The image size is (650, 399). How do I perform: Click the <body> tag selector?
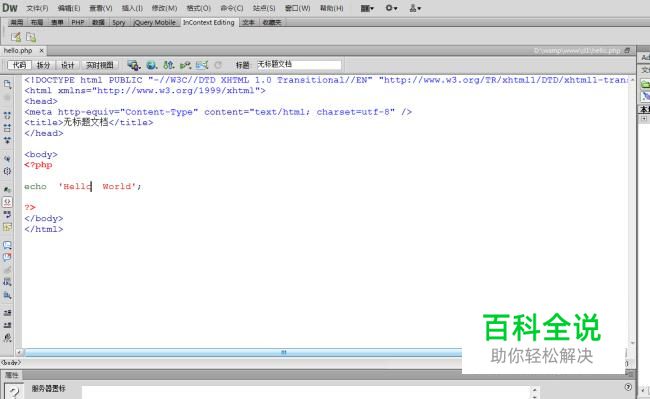pos(11,363)
